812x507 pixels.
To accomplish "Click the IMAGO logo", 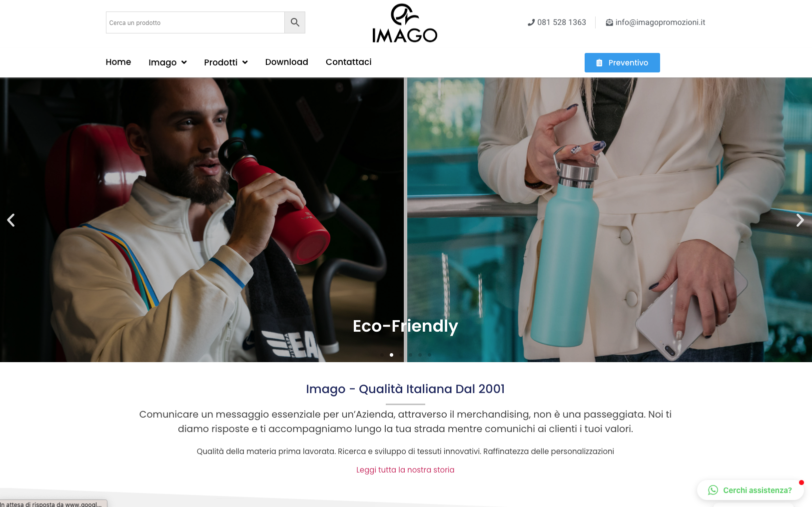I will click(405, 23).
